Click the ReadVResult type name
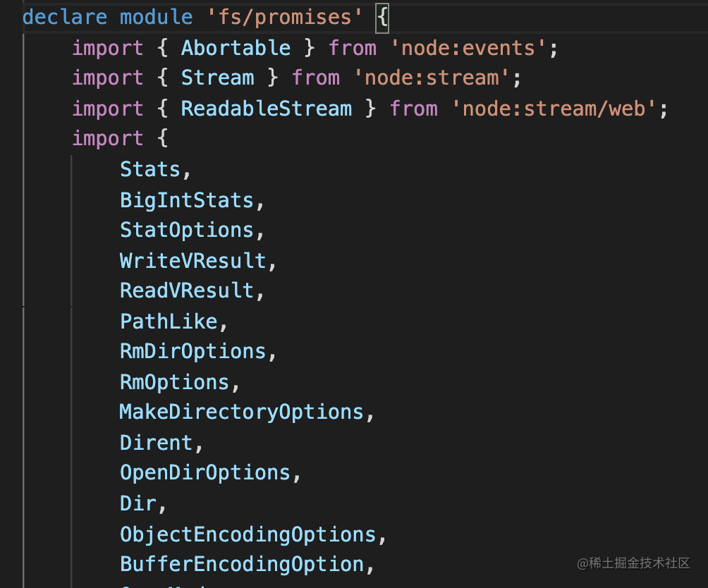This screenshot has height=588, width=708. pos(187,290)
